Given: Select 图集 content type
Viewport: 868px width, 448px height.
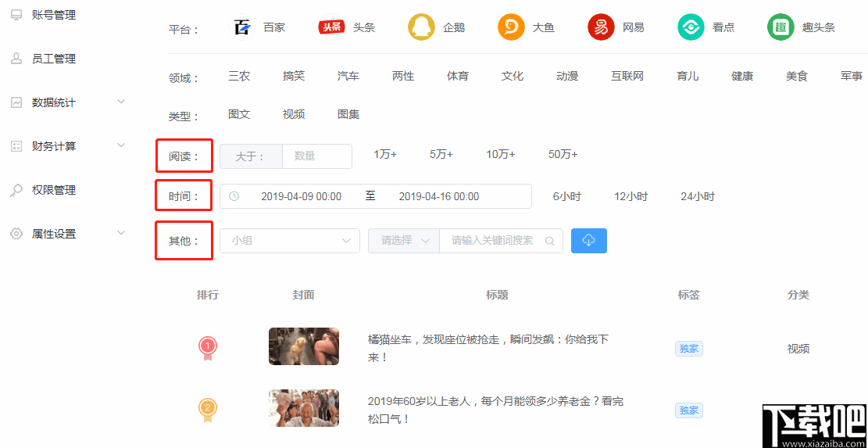Looking at the screenshot, I should pos(348,115).
